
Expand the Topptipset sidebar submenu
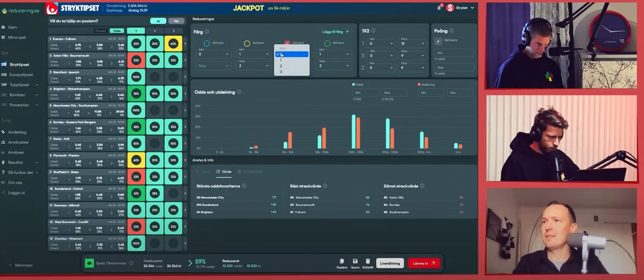[36, 84]
